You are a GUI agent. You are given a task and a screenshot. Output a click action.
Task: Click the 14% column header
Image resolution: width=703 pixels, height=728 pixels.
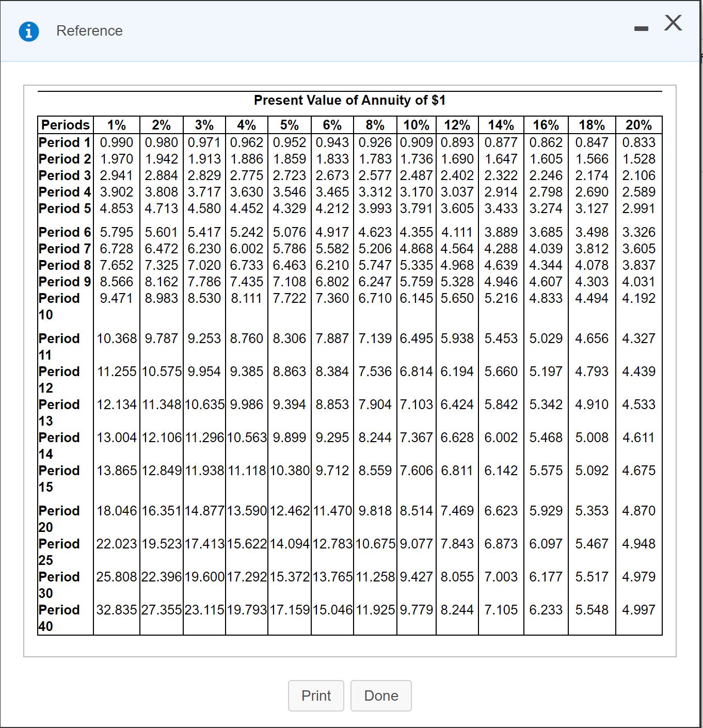pyautogui.click(x=501, y=125)
